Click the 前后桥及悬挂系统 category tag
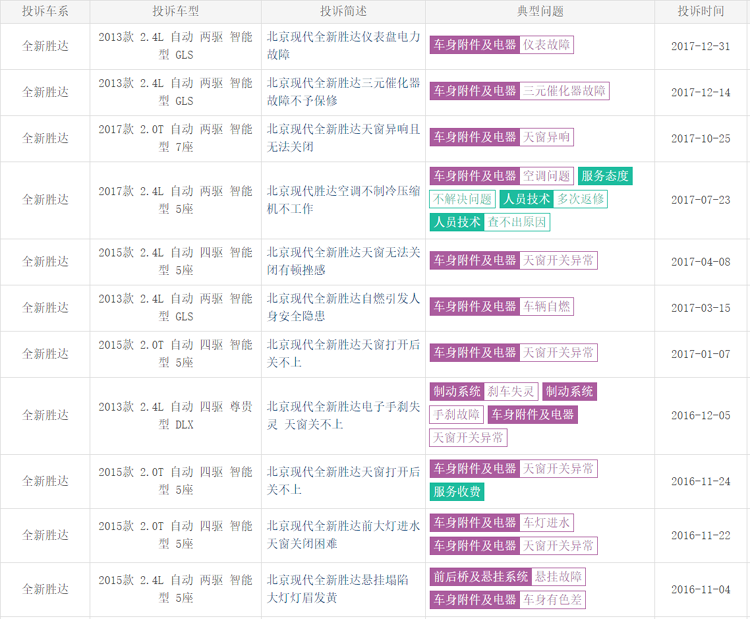This screenshot has width=750, height=619. tap(481, 576)
